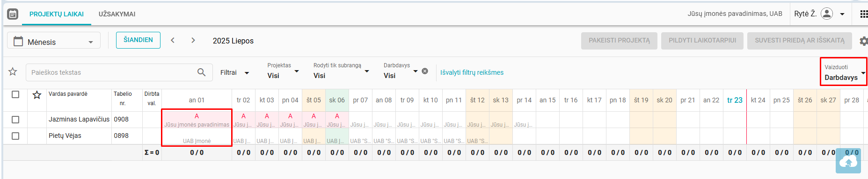Open the Vaizduoti Darbdavys dropdown

844,72
